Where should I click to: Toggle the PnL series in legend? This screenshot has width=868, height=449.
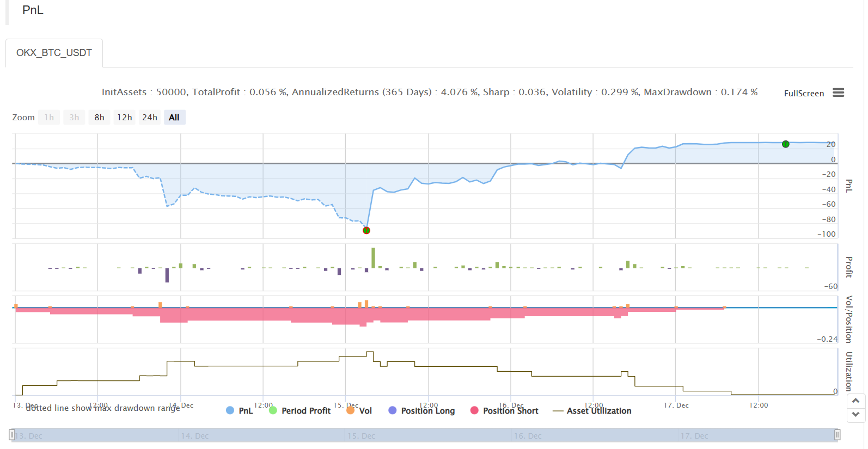click(240, 411)
